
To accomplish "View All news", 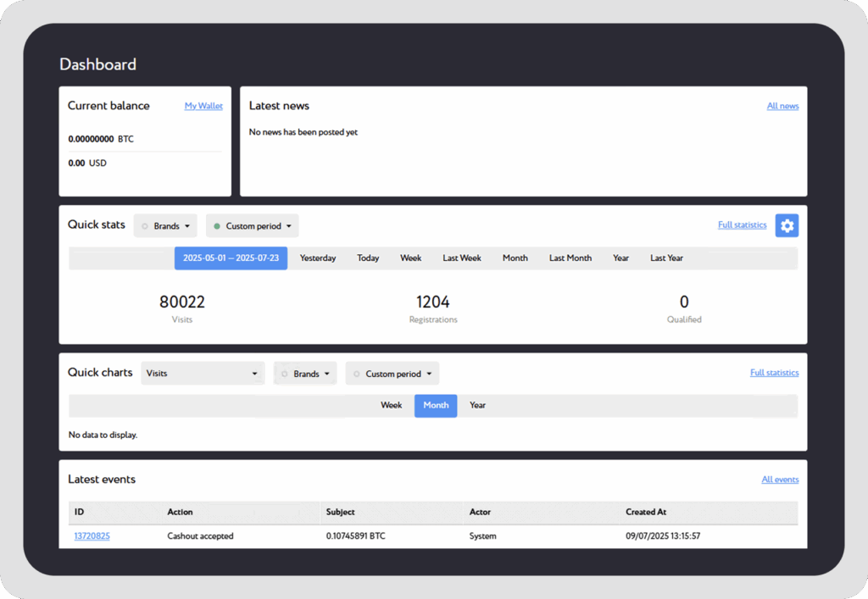I will (782, 105).
